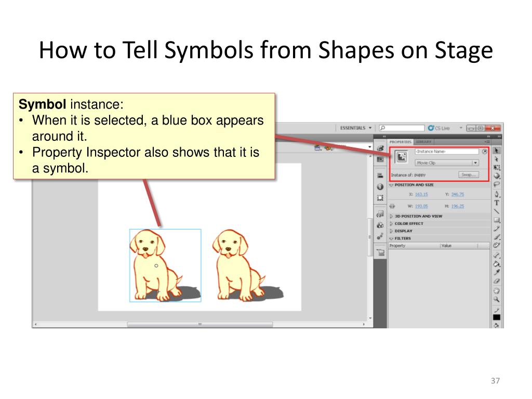This screenshot has height=399, width=532.
Task: Click the Edit Symbols icon above stage
Action: (x=328, y=148)
